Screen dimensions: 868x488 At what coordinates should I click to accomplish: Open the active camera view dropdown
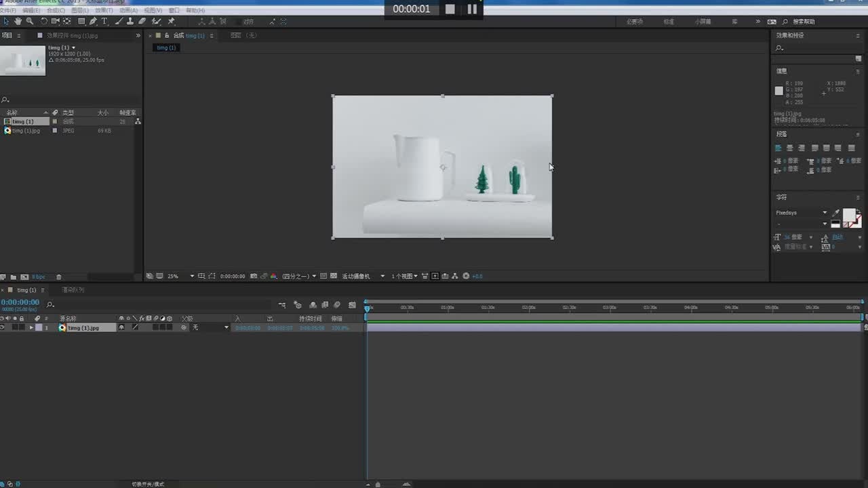coord(363,276)
